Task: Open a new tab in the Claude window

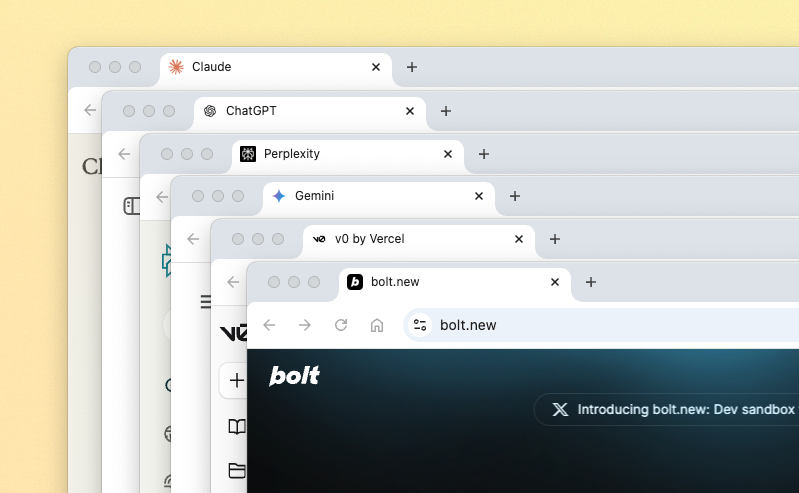Action: [412, 67]
